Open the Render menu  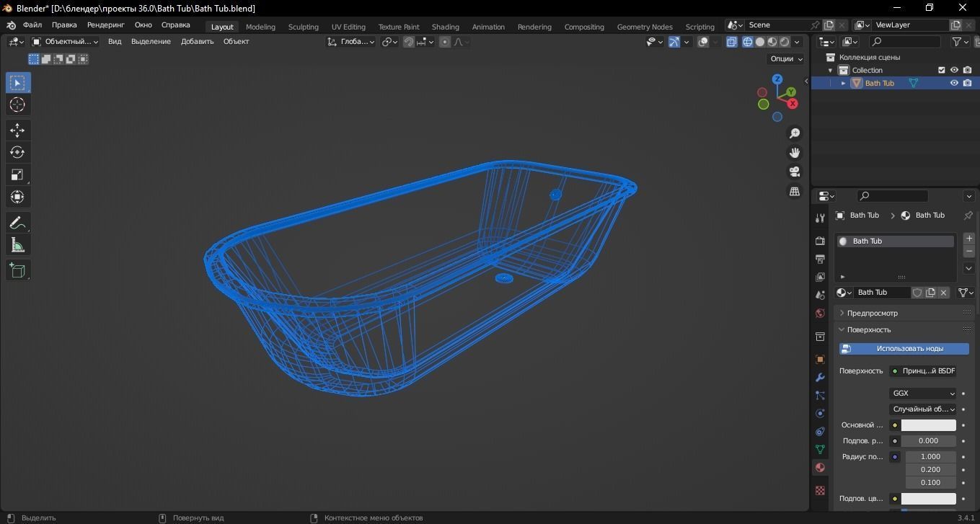106,25
